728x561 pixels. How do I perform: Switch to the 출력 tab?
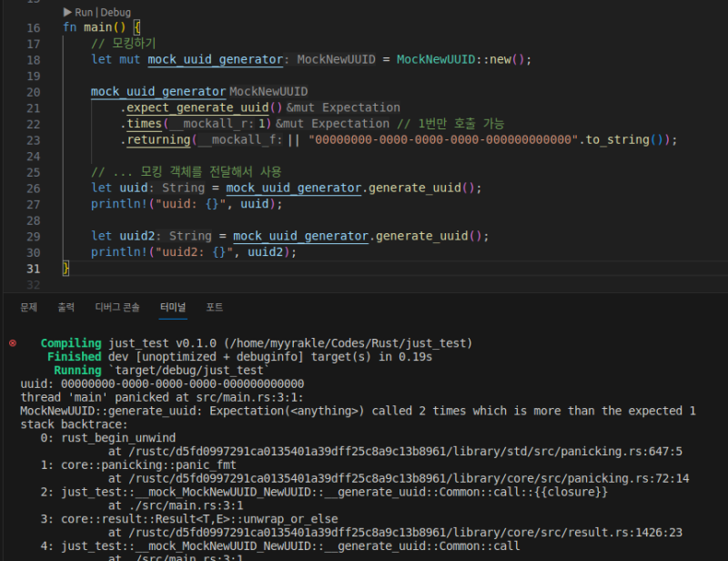tap(66, 308)
